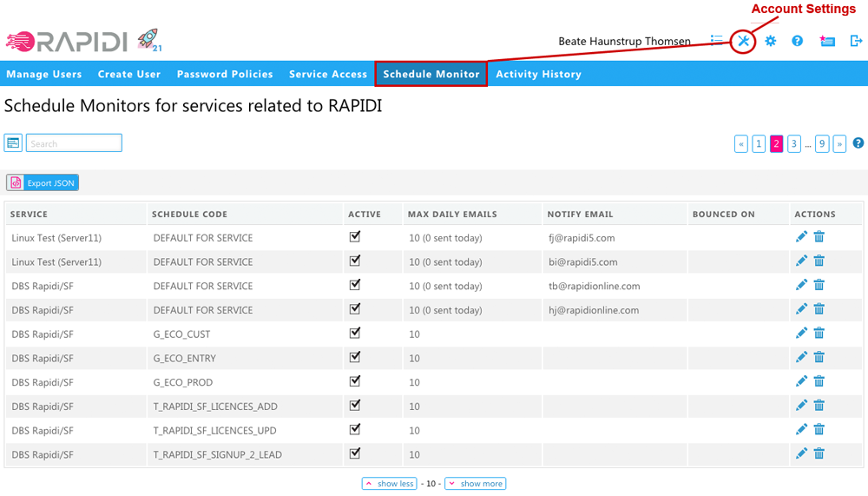Screen dimensions: 868x496
Task: Click show less rows button
Action: click(389, 484)
